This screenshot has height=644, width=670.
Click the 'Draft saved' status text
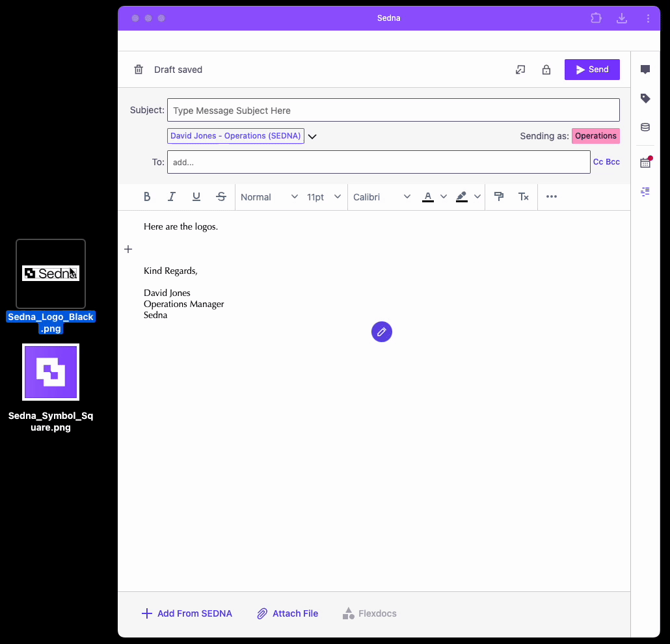coord(178,70)
